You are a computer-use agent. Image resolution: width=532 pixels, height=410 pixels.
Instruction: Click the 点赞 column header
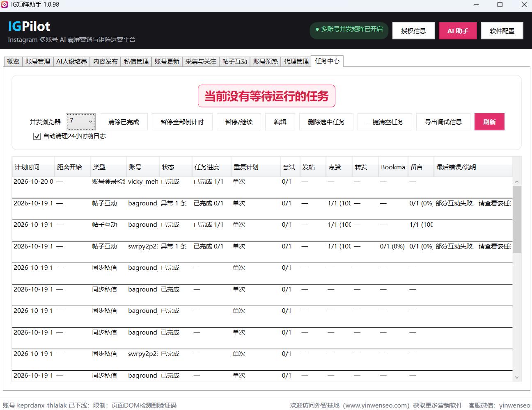339,167
